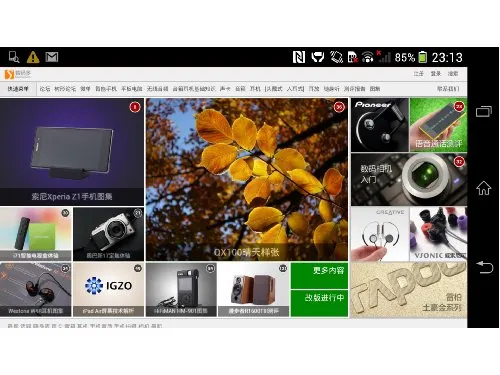Open the Sony Xperia Z1 phone gallery tile
The image size is (500, 375).
(x=72, y=152)
